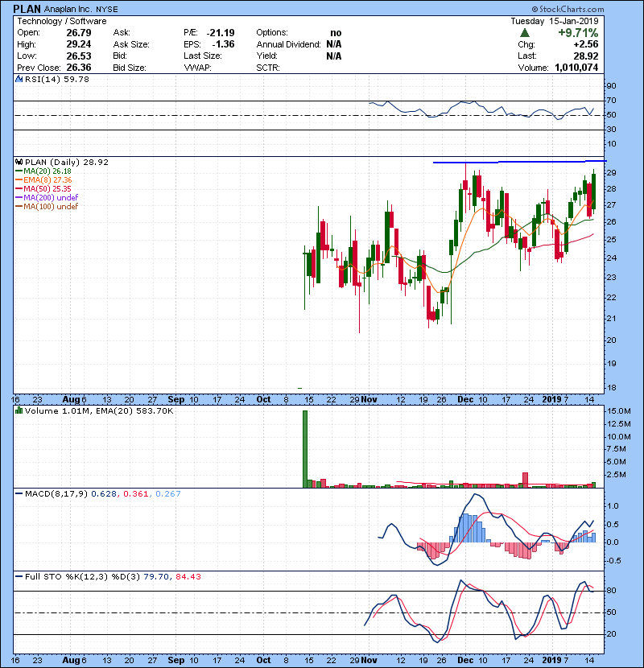Click the 18 price axis label

(611, 388)
